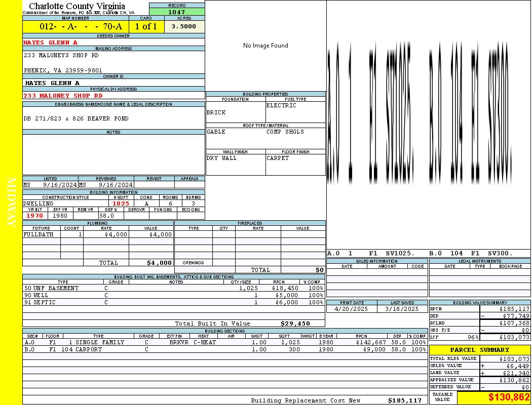The width and height of the screenshot is (532, 405).
Task: Click PHENIX, VA 23959-9801 line
Action: coord(63,70)
